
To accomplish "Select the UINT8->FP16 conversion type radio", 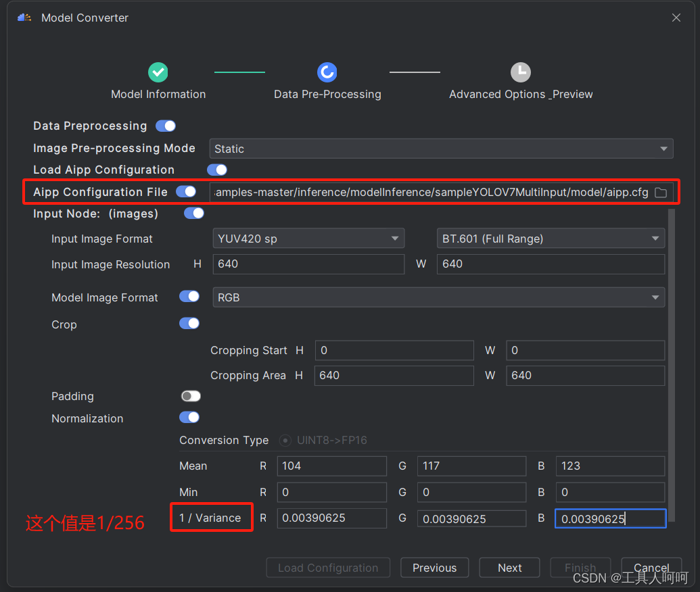I will click(x=285, y=441).
